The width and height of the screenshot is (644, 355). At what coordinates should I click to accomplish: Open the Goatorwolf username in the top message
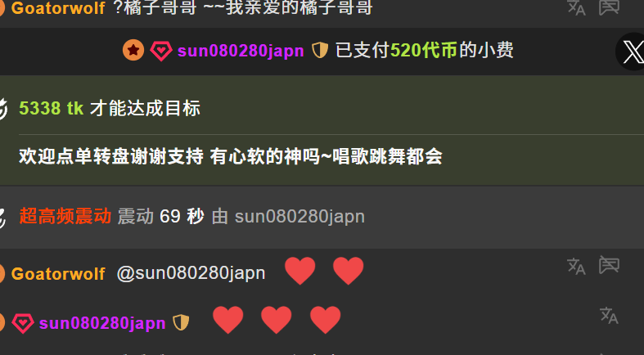coord(58,8)
